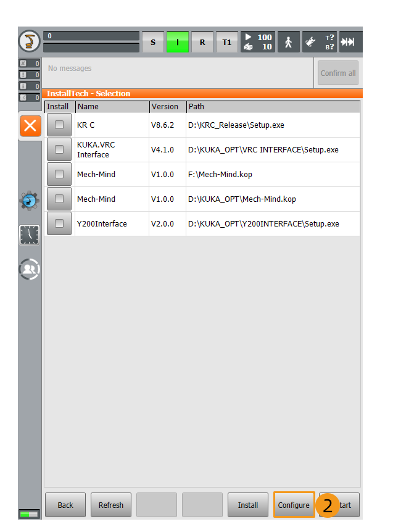Open program override 100/10 settings
The height and width of the screenshot is (532, 393).
tap(258, 42)
